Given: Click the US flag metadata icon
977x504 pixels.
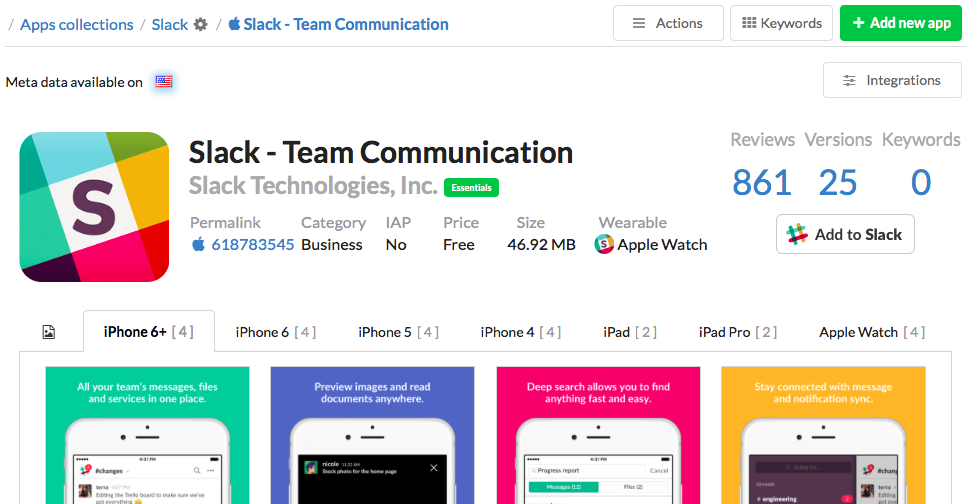Looking at the screenshot, I should tap(163, 82).
